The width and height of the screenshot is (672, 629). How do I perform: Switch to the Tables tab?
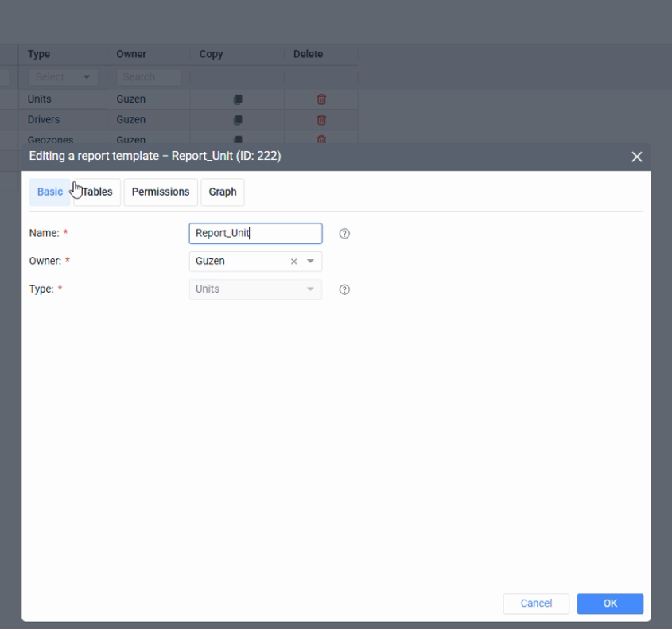pyautogui.click(x=97, y=192)
